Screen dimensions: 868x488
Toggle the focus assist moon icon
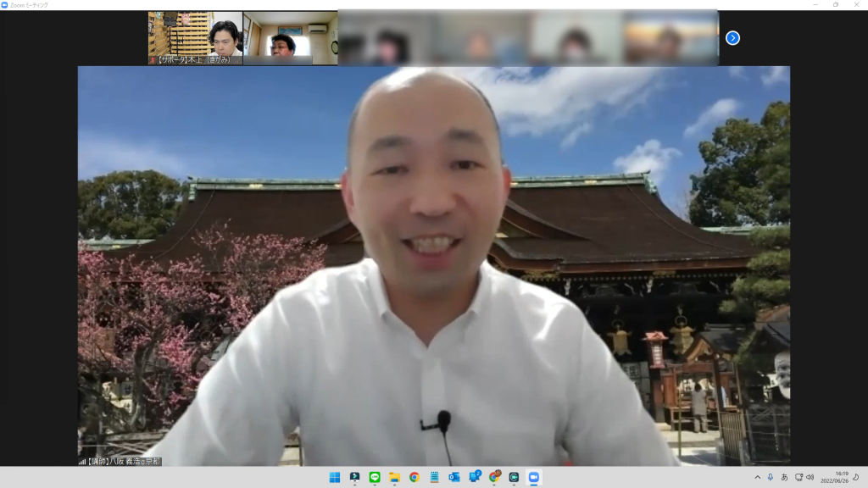click(x=854, y=477)
